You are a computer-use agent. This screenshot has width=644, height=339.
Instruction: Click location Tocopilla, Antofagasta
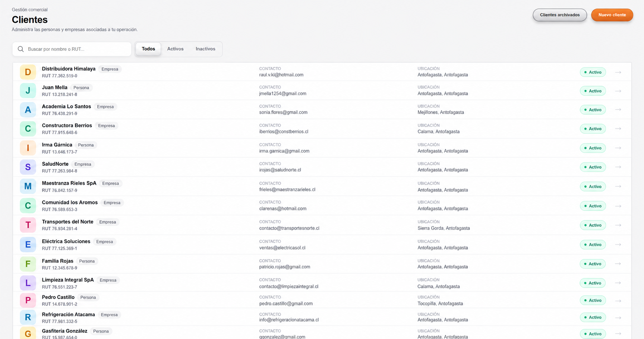point(440,304)
